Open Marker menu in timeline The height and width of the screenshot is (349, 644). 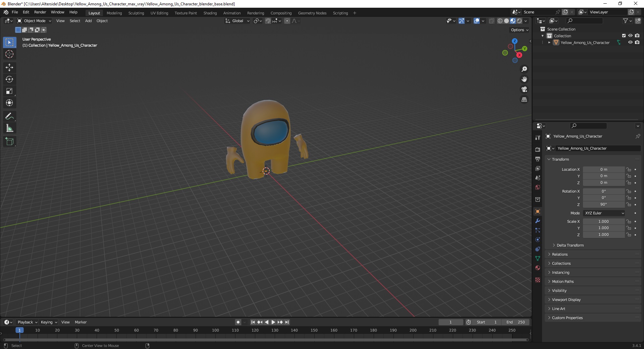point(80,322)
